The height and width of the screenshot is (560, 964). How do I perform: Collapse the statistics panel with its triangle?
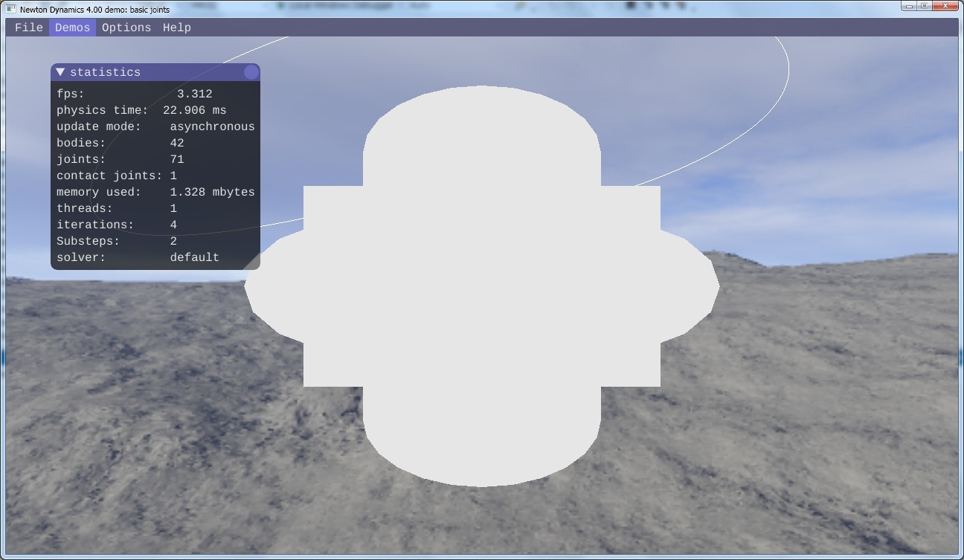(x=61, y=72)
